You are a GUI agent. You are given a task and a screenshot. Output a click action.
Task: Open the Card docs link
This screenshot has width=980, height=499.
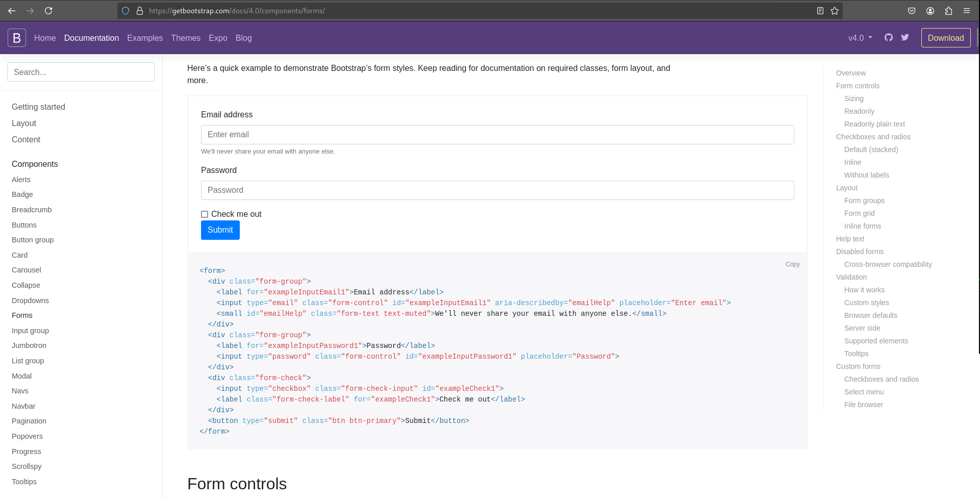[x=19, y=255]
